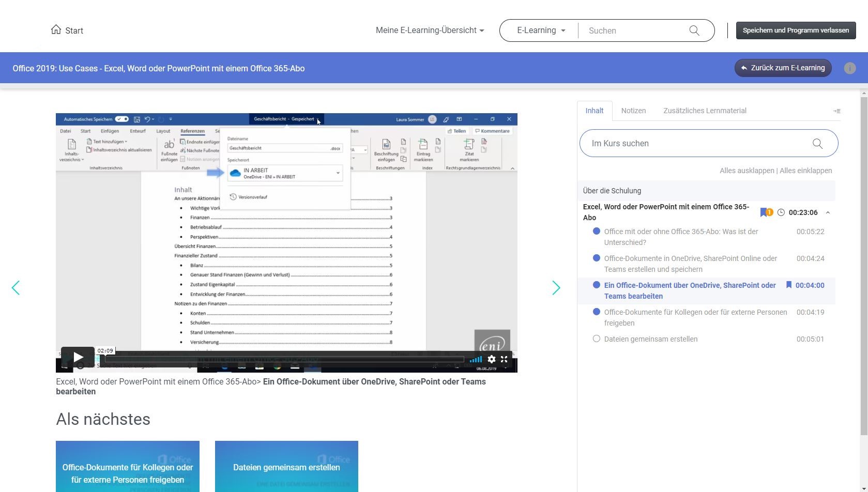Adjust video volume bars
The width and height of the screenshot is (868, 492).
tap(476, 359)
